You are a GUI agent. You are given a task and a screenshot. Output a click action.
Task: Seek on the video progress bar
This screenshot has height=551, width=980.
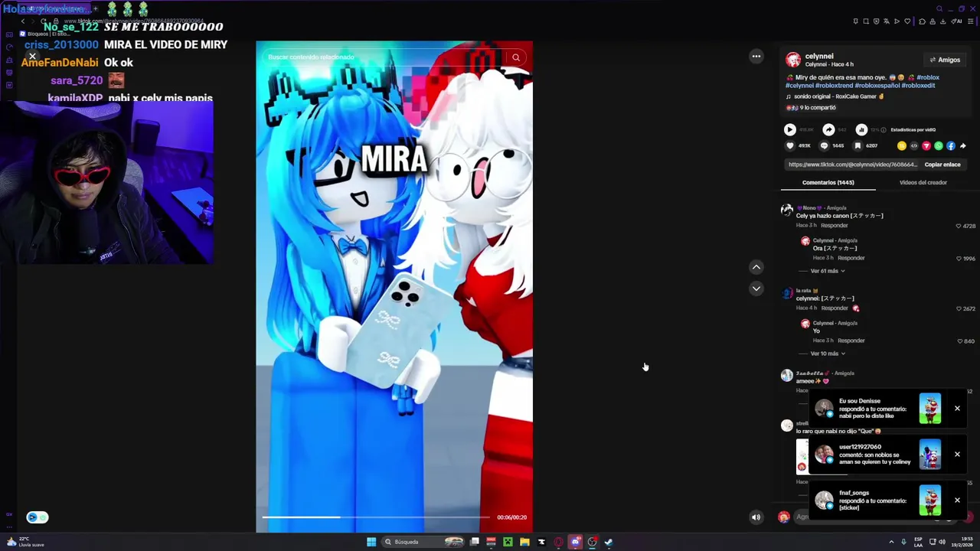(375, 517)
